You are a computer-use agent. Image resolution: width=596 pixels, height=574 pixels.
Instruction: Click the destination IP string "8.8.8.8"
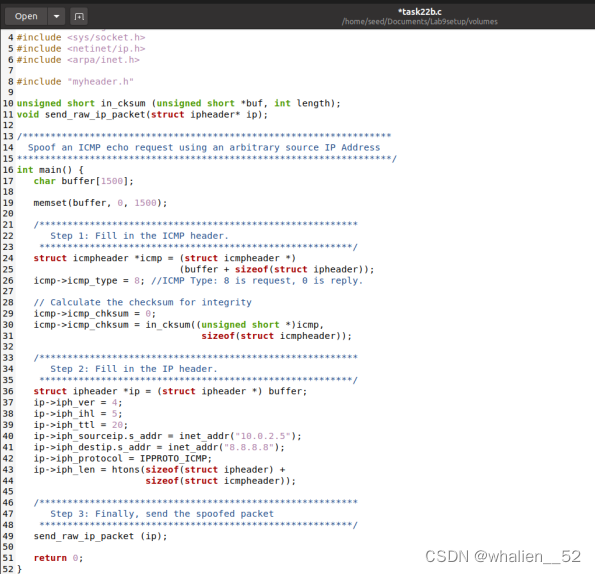pos(249,447)
